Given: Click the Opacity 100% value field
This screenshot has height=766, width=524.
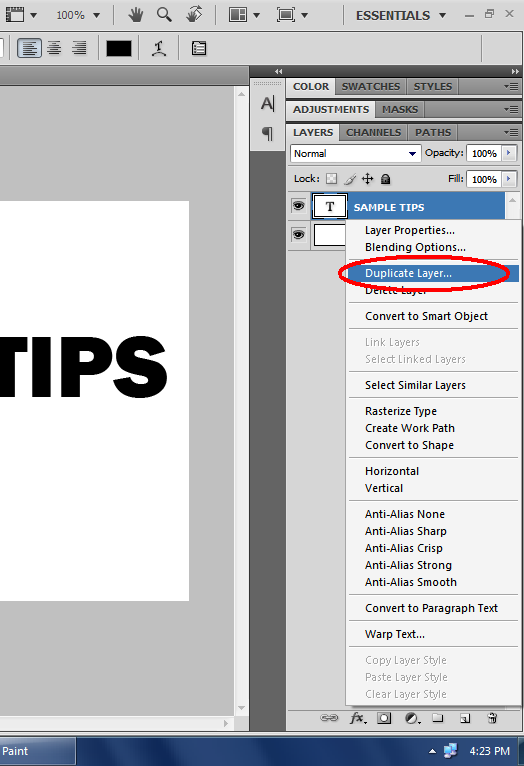Looking at the screenshot, I should tap(484, 153).
